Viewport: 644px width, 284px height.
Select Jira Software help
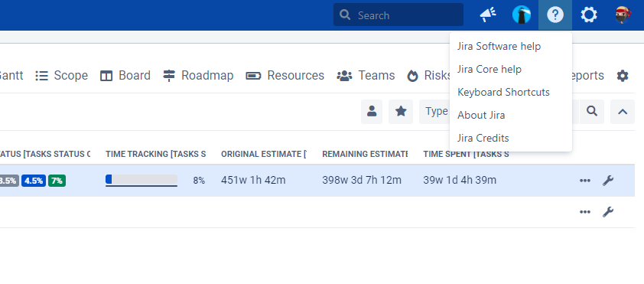click(x=499, y=47)
